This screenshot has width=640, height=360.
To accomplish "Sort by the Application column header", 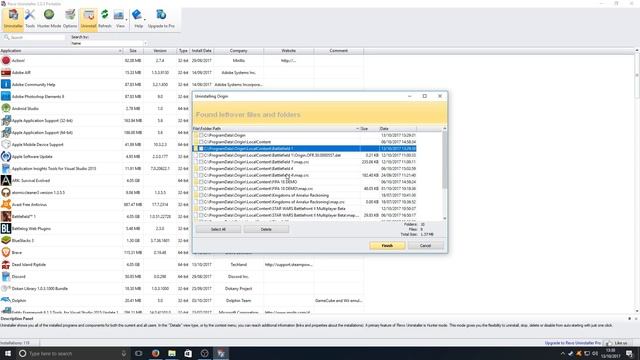I will click(x=61, y=51).
